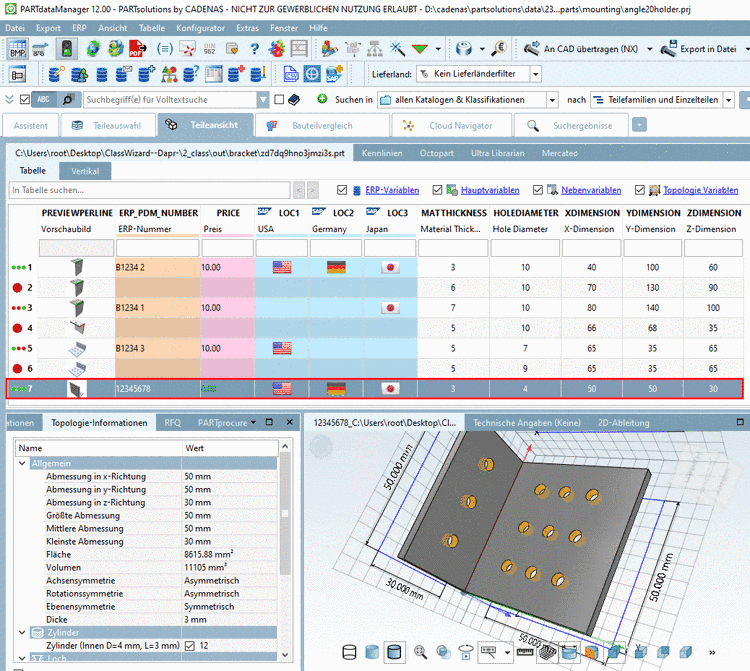Switch to the Vertikal table view tab
This screenshot has width=750, height=671.
coord(85,171)
